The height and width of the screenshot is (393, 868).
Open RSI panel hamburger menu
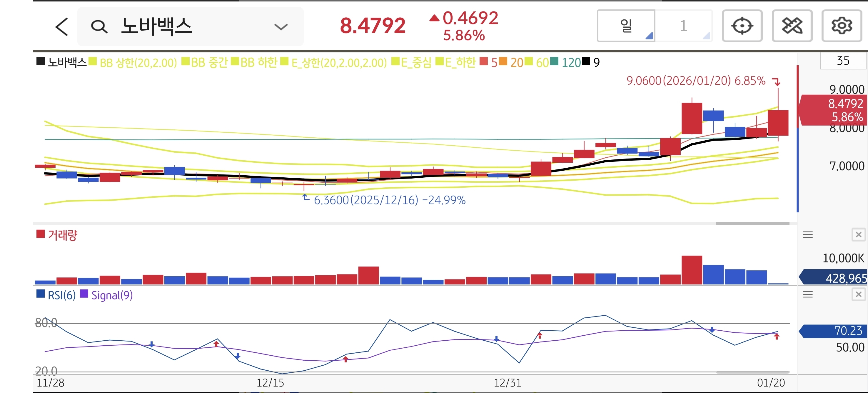click(807, 294)
